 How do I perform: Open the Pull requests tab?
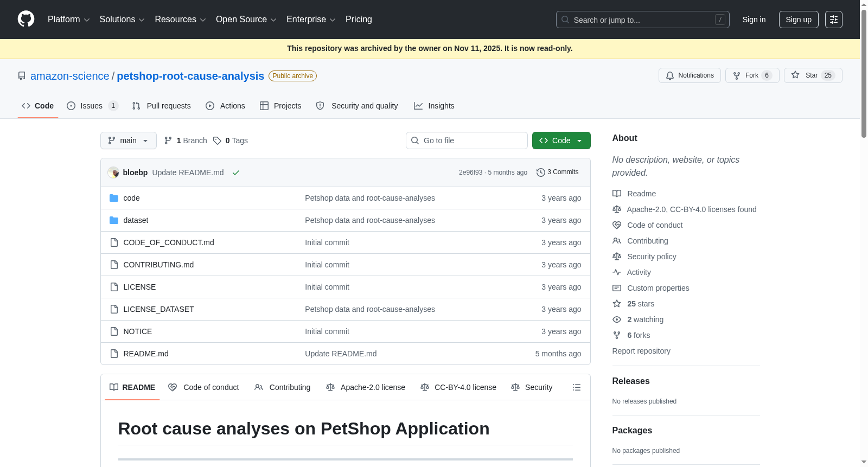click(x=162, y=106)
